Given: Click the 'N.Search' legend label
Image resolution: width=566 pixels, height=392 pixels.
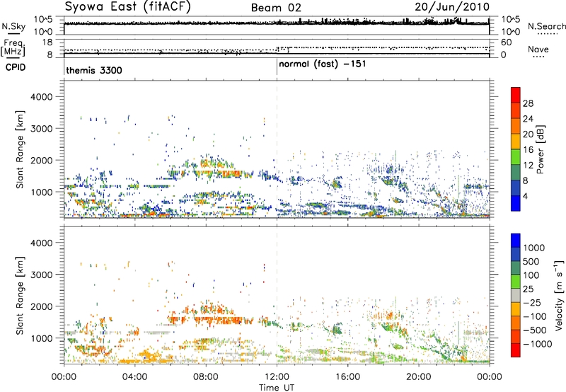Looking at the screenshot, I should pos(547,26).
